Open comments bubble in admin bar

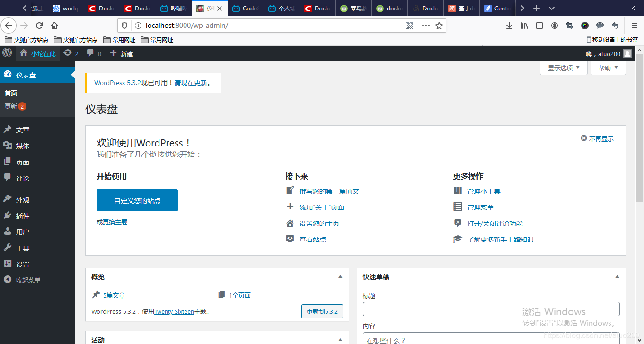(94, 53)
